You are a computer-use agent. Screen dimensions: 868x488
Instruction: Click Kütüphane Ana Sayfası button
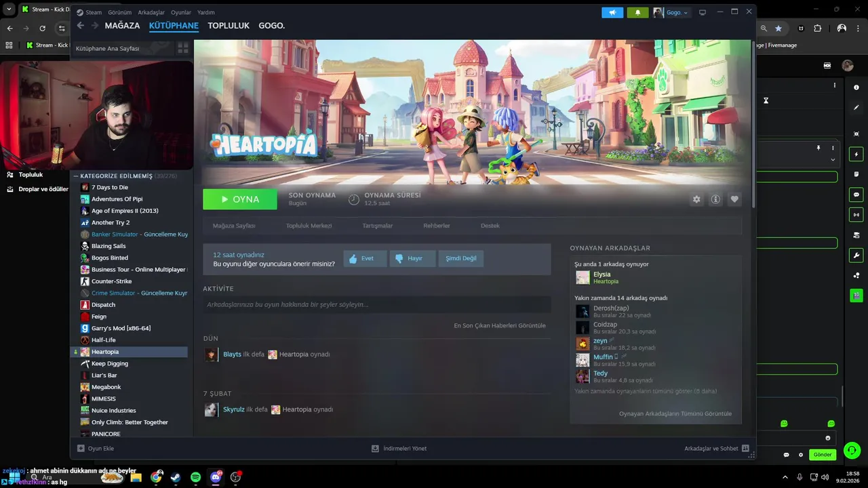(121, 49)
